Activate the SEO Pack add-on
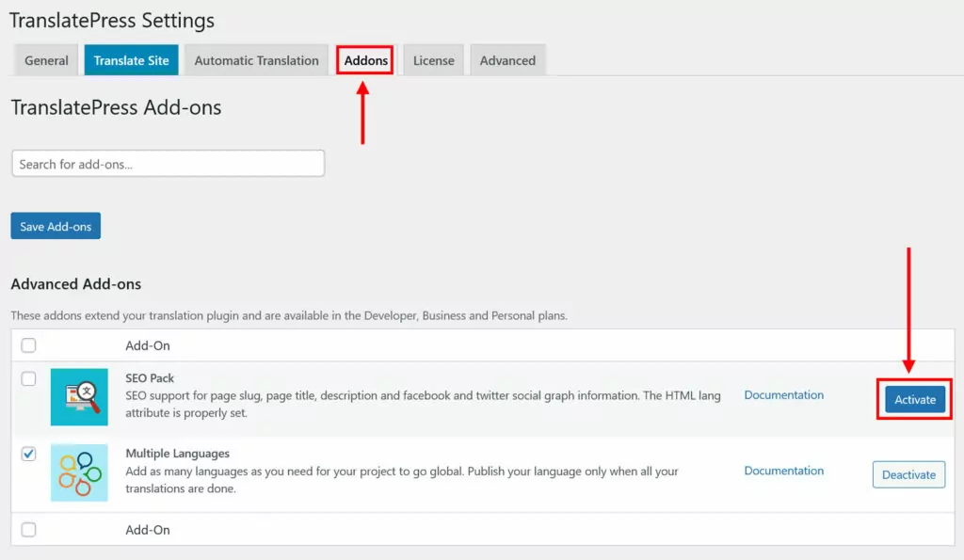The width and height of the screenshot is (964, 560). (x=915, y=400)
